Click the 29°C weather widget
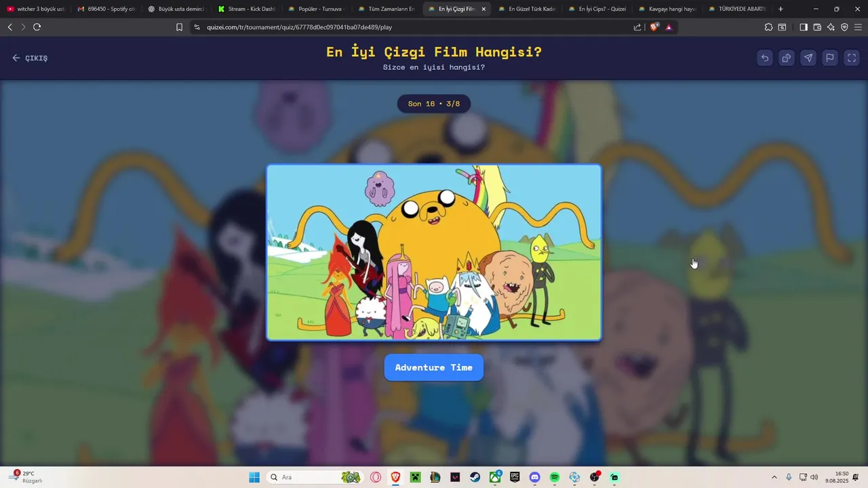 point(27,476)
